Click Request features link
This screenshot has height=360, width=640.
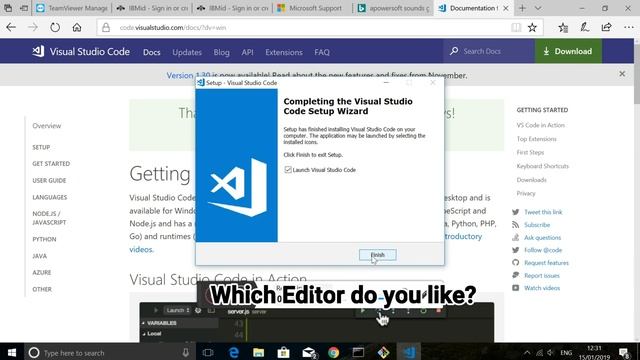(546, 262)
